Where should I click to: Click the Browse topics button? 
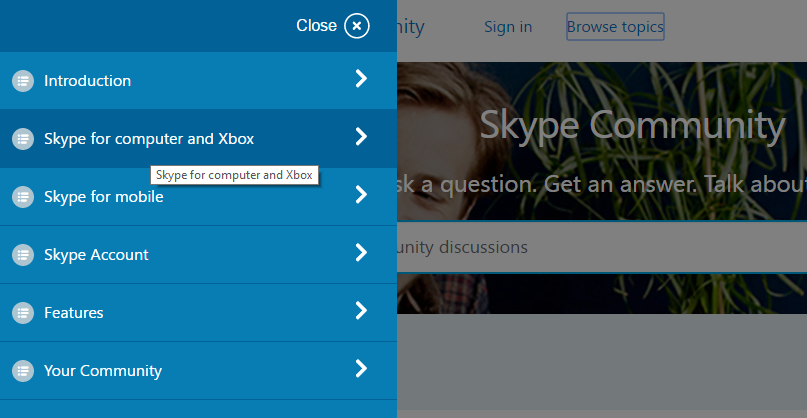point(615,27)
